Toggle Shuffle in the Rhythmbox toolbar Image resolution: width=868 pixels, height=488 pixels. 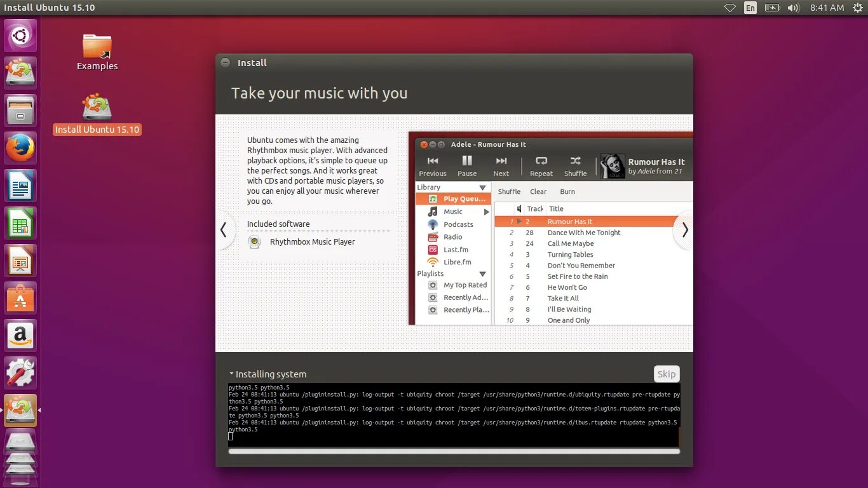[x=576, y=166]
